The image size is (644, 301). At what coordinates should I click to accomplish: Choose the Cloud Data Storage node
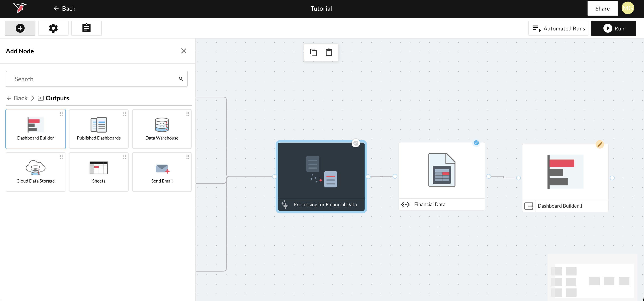35,172
